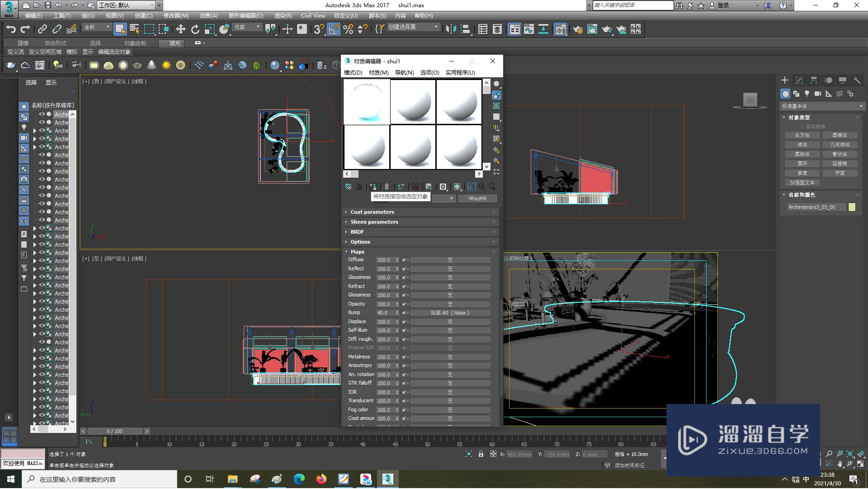Open Firefox from the Windows taskbar

coord(321,480)
